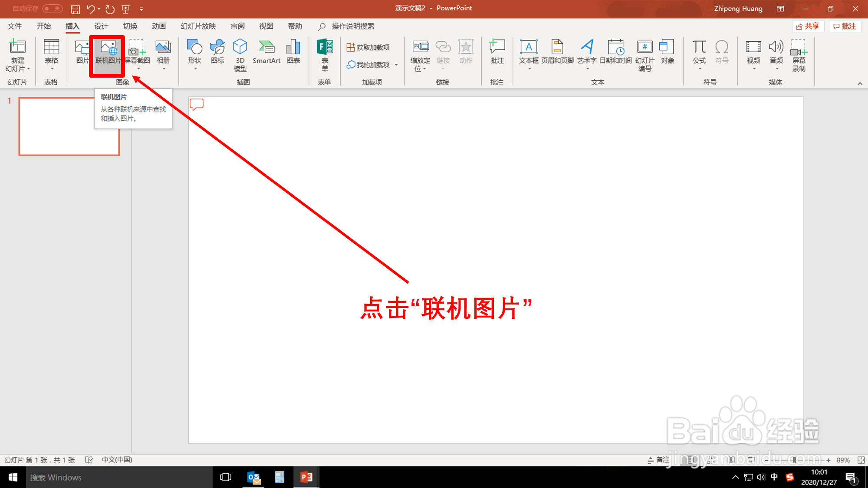Click the 图片 (Pictures) insert icon
Image resolution: width=868 pixels, height=488 pixels.
coord(82,52)
